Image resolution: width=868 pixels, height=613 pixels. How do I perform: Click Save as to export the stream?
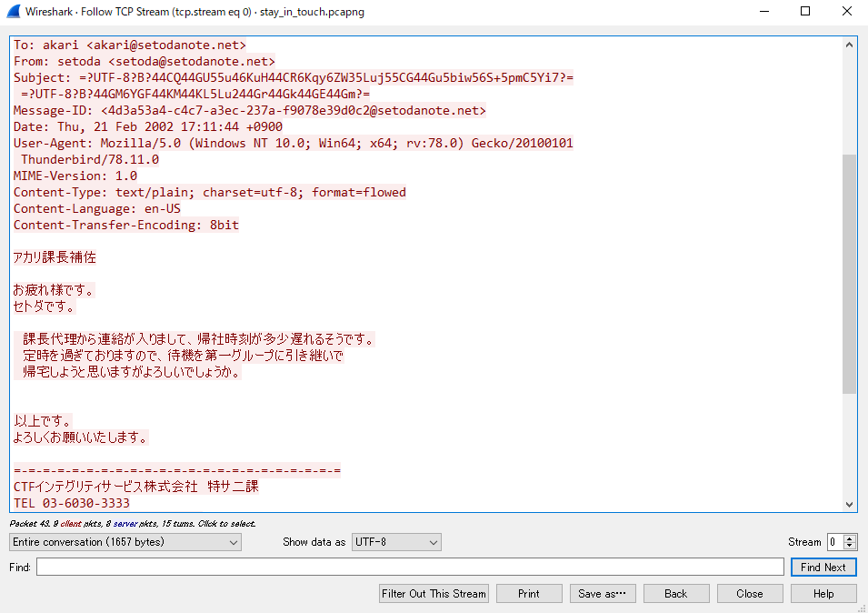coord(603,593)
